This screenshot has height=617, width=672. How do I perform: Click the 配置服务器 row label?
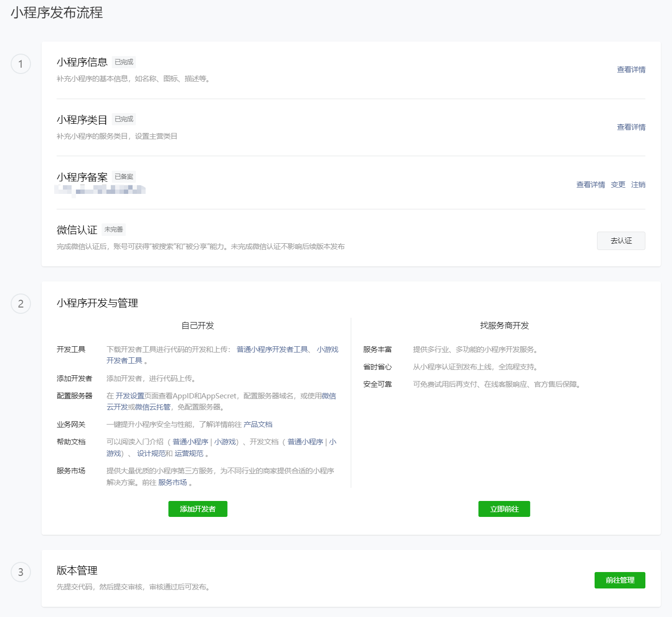click(x=74, y=396)
